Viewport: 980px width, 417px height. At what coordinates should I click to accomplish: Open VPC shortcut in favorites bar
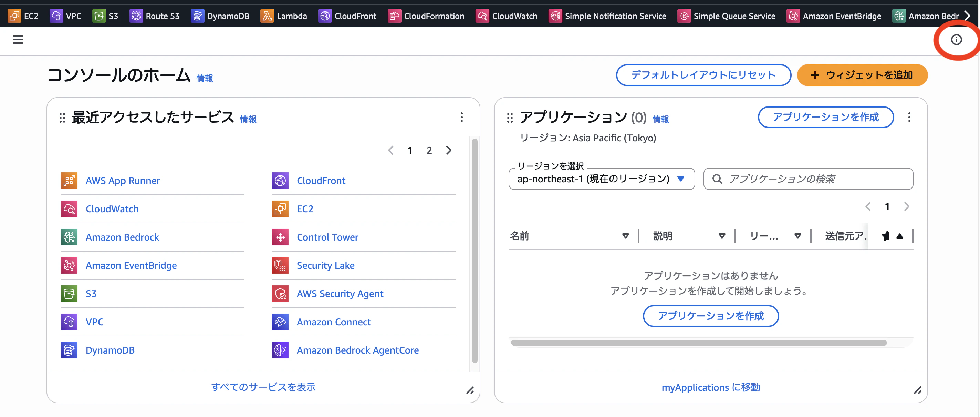point(65,16)
